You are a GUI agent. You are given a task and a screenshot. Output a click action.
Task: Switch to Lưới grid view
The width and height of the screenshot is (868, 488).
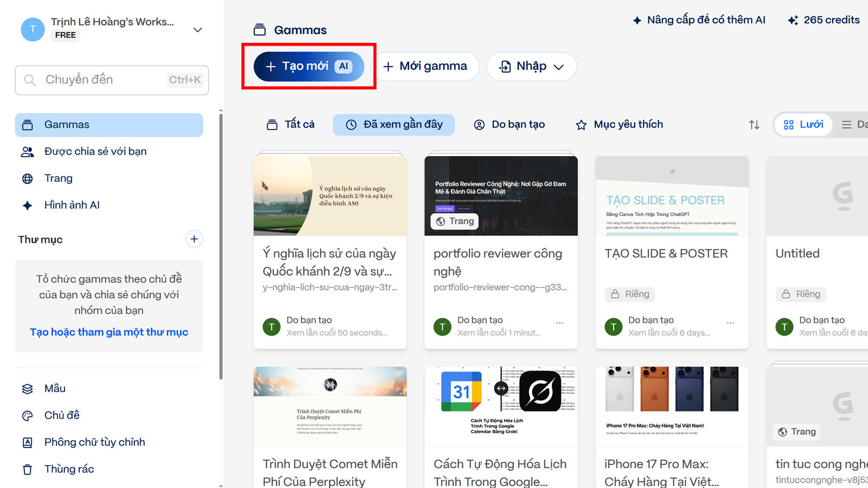(803, 125)
